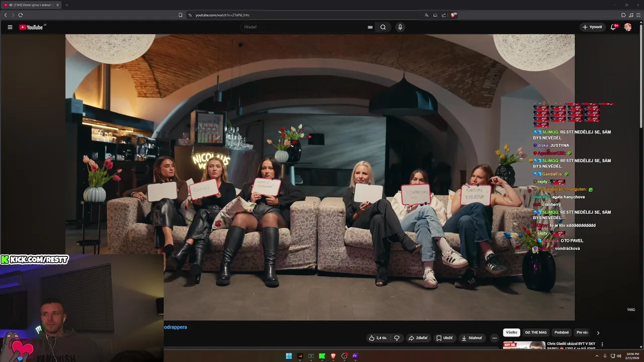
Task: Open picture-in-picture icon in address bar
Action: [x=435, y=15]
